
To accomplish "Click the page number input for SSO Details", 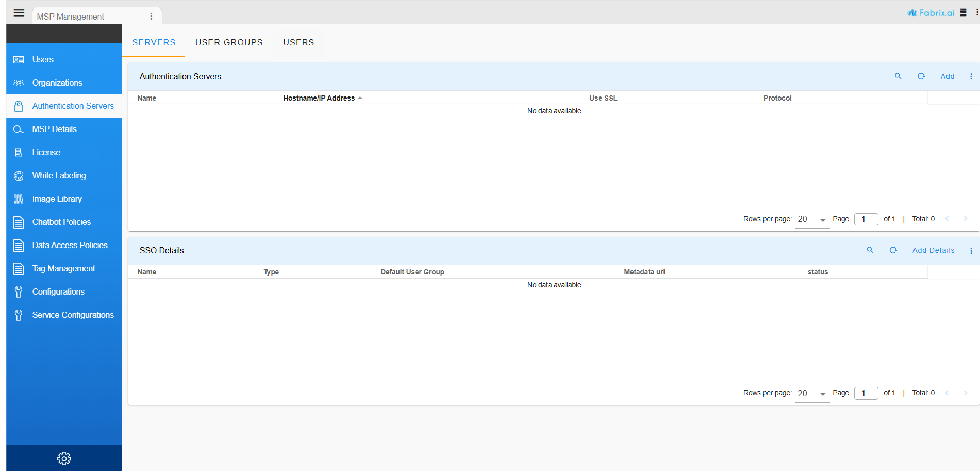I will point(866,393).
